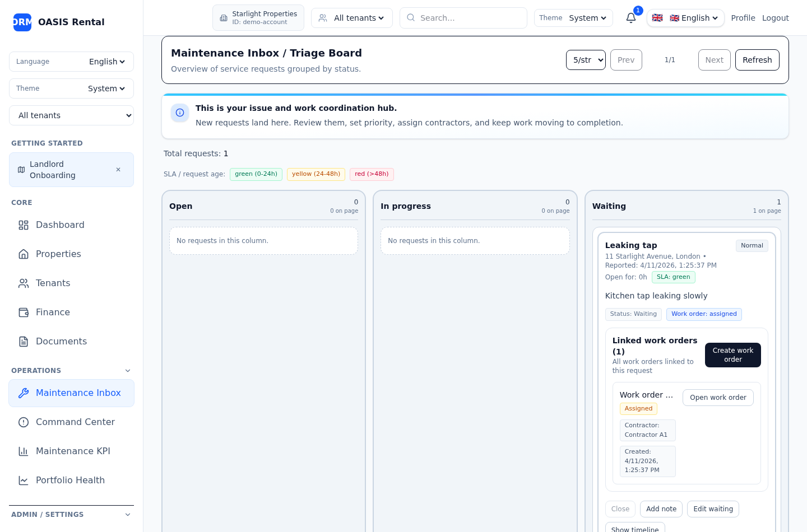Click the Dashboard grid icon
Viewport: 807px width, 532px height.
point(24,225)
